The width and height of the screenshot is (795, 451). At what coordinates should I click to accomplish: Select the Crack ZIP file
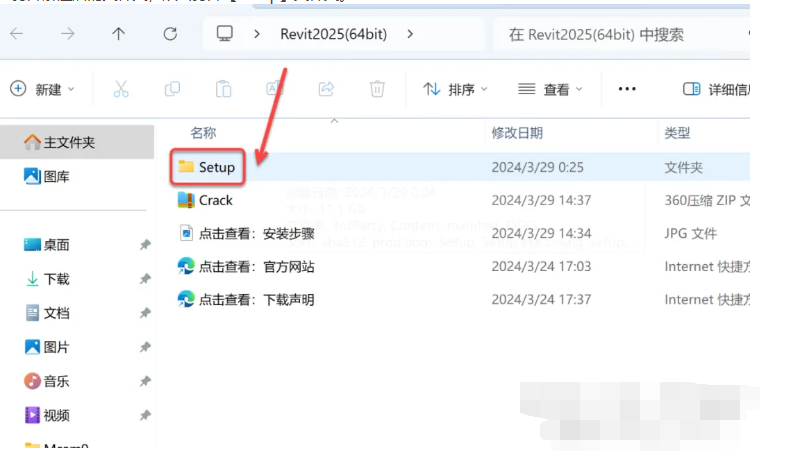pyautogui.click(x=215, y=200)
